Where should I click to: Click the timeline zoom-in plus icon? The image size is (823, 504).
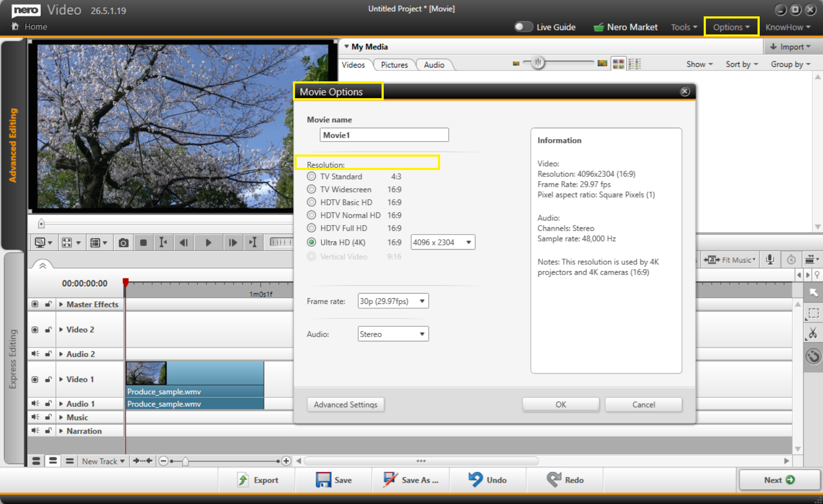[286, 461]
